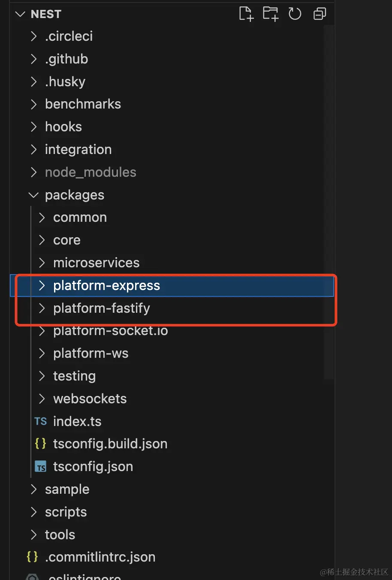Click the TS icon beside index.ts

[x=41, y=421]
